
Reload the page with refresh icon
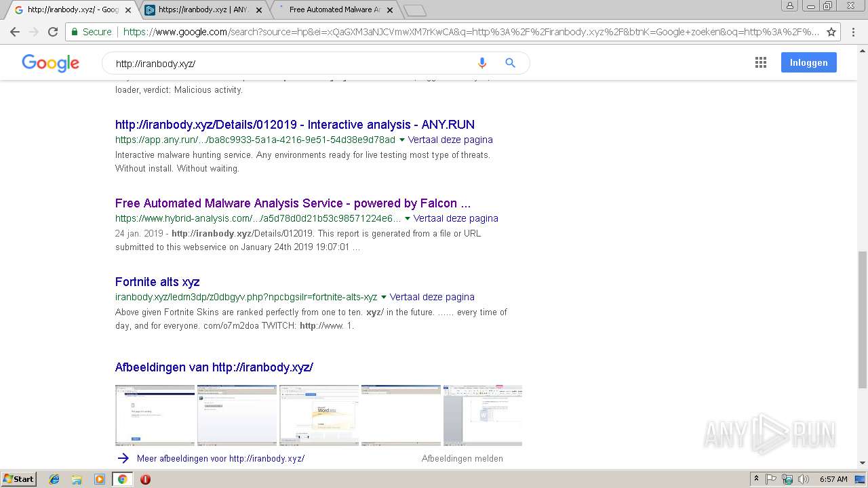[53, 32]
